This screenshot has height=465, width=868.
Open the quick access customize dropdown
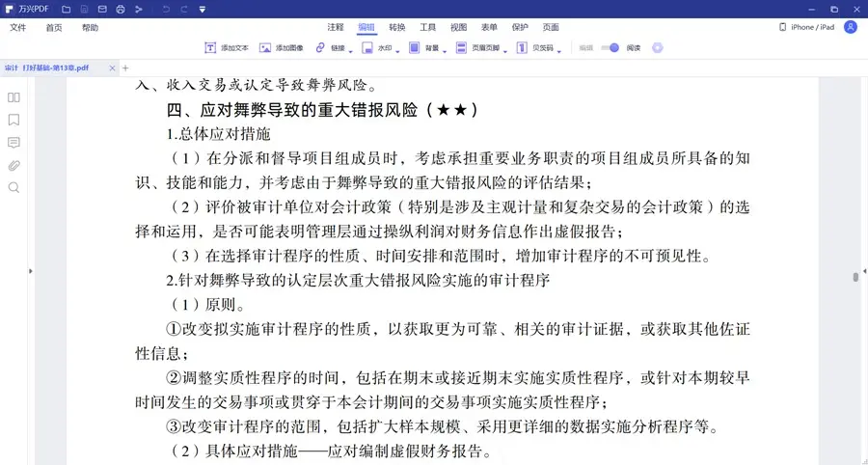[x=203, y=10]
